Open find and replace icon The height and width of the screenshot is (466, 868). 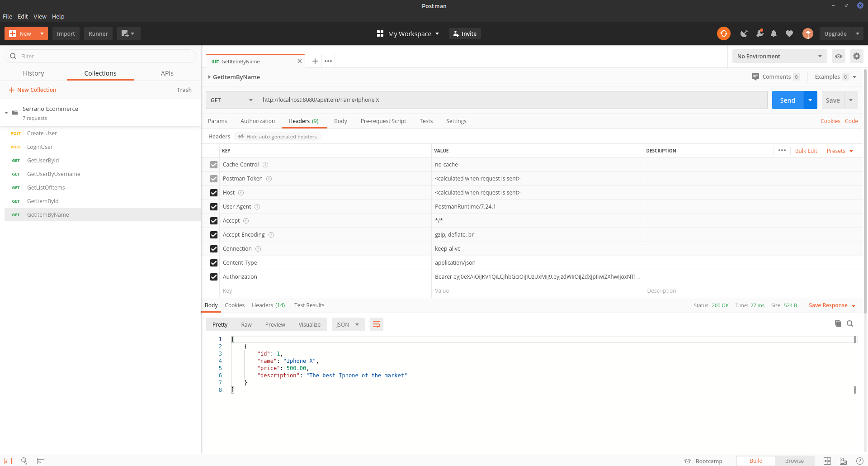click(24, 461)
